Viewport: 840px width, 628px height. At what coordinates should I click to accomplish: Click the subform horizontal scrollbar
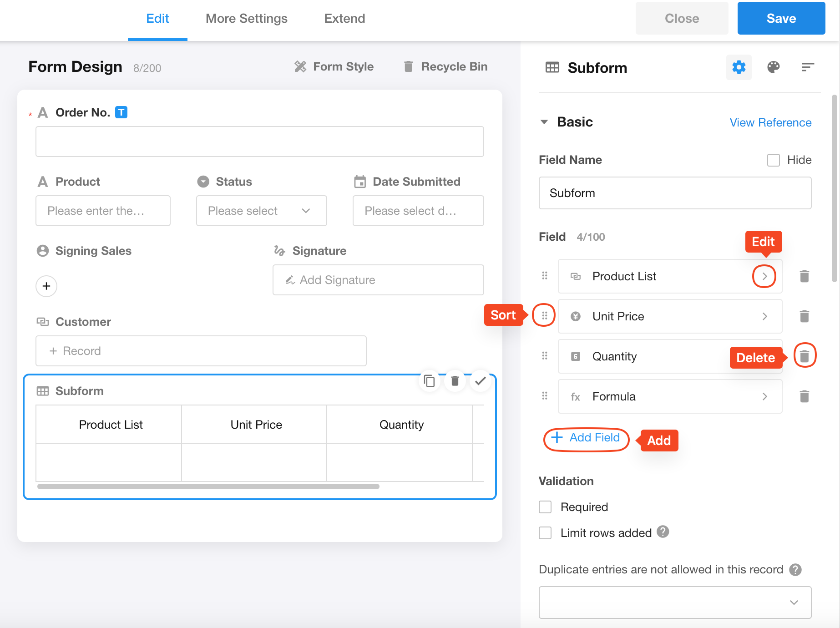(208, 486)
